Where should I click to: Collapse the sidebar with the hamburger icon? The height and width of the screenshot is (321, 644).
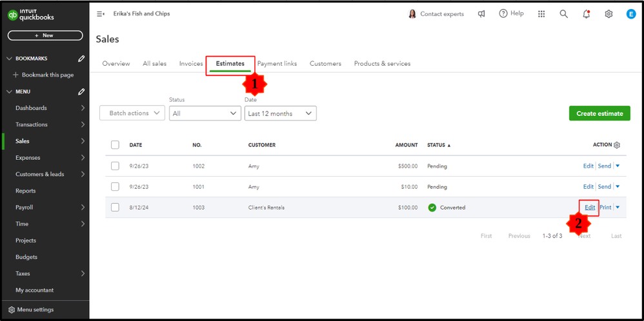pos(100,14)
